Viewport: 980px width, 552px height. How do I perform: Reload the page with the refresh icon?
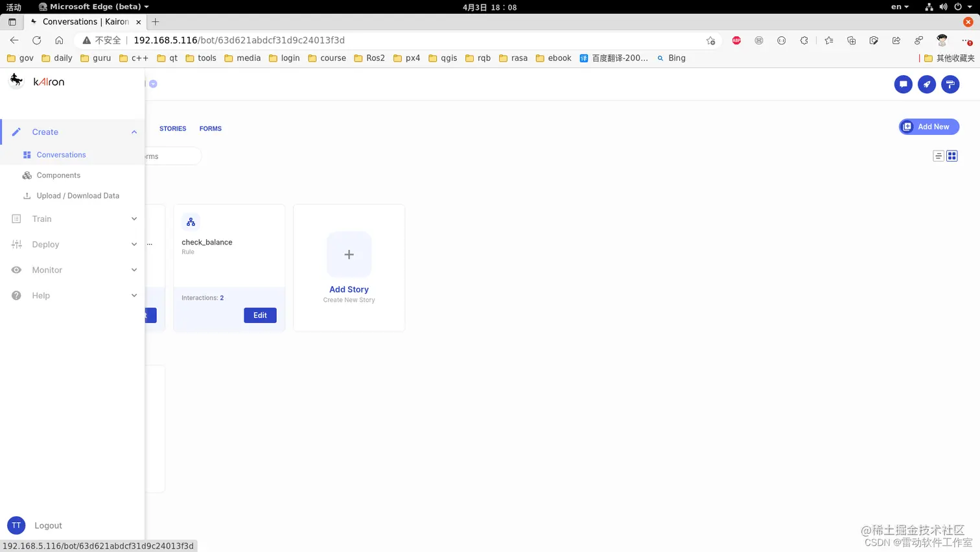point(36,40)
